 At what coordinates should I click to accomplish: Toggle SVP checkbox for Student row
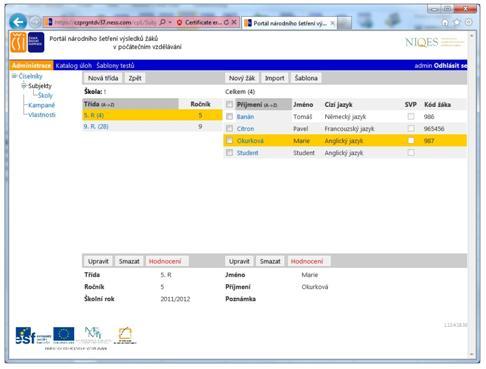pos(411,153)
